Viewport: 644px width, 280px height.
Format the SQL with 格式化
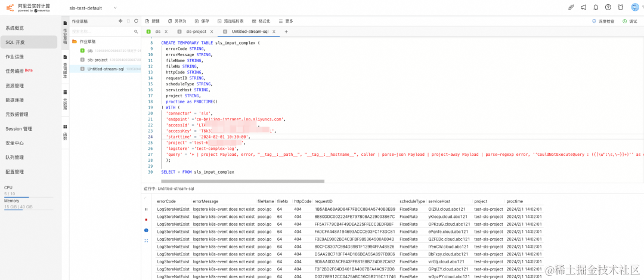click(261, 21)
